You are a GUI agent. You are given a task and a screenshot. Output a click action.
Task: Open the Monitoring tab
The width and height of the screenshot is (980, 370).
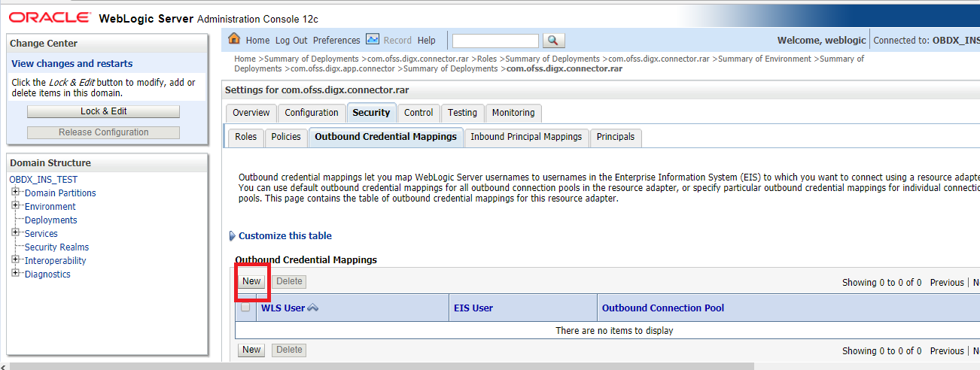pyautogui.click(x=513, y=113)
